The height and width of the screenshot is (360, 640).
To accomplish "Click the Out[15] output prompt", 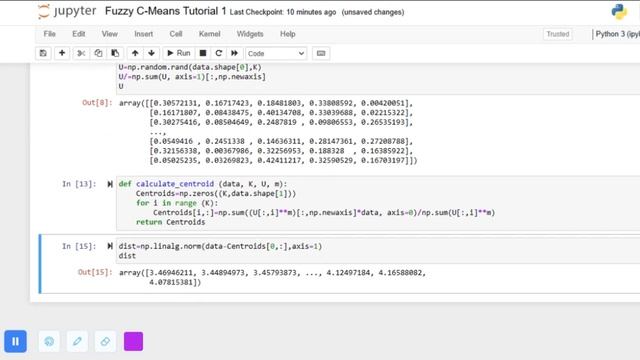I will pyautogui.click(x=95, y=272).
